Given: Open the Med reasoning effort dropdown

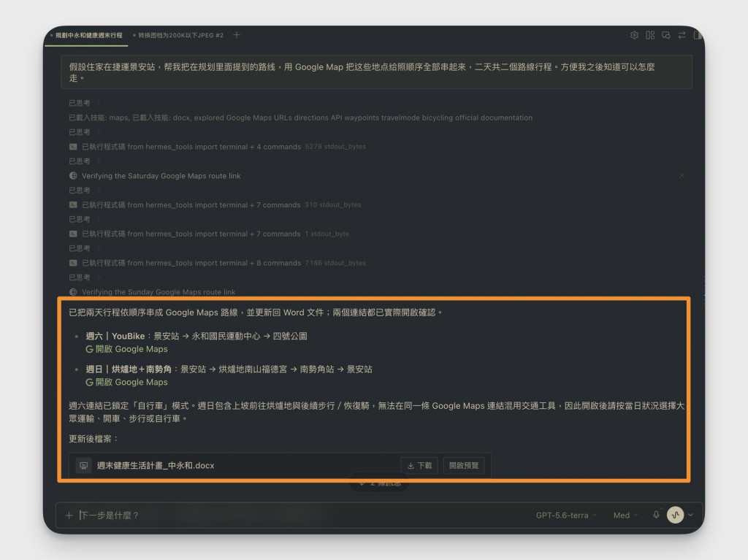Looking at the screenshot, I should tap(625, 515).
